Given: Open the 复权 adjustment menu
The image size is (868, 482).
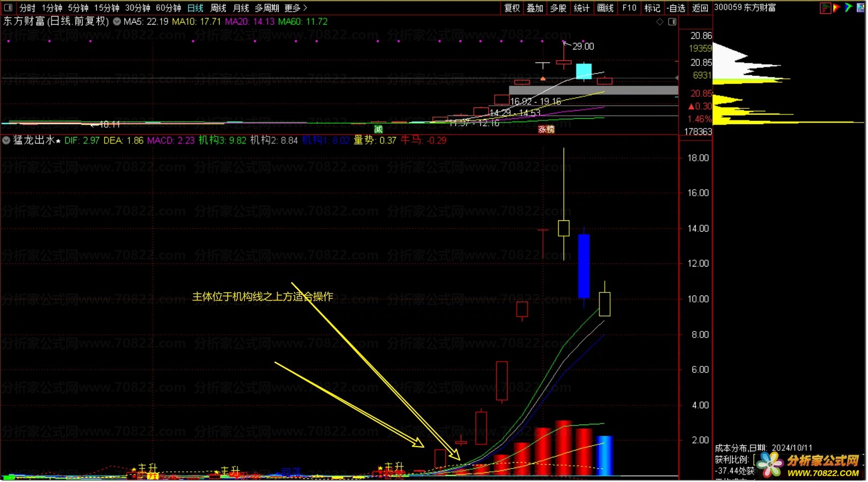Looking at the screenshot, I should pyautogui.click(x=512, y=8).
